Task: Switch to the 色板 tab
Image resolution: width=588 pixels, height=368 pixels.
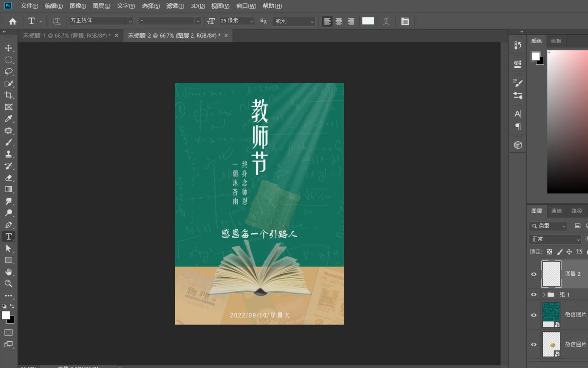Action: tap(556, 41)
